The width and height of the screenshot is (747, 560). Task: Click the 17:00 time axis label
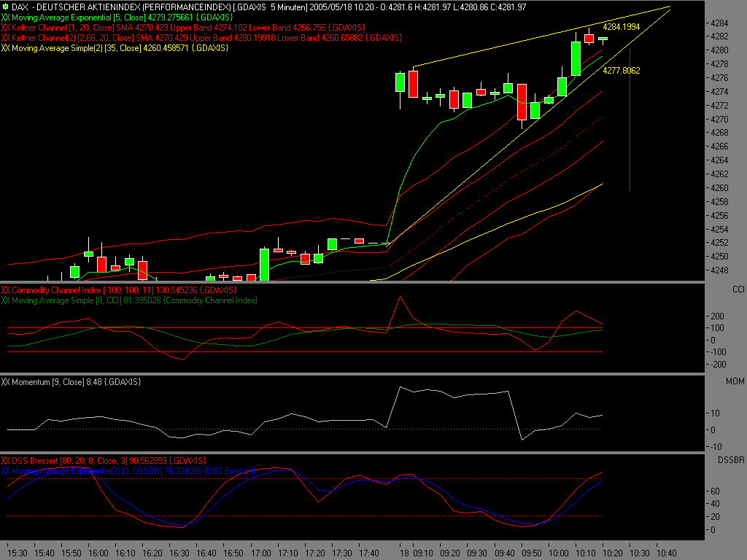(261, 553)
